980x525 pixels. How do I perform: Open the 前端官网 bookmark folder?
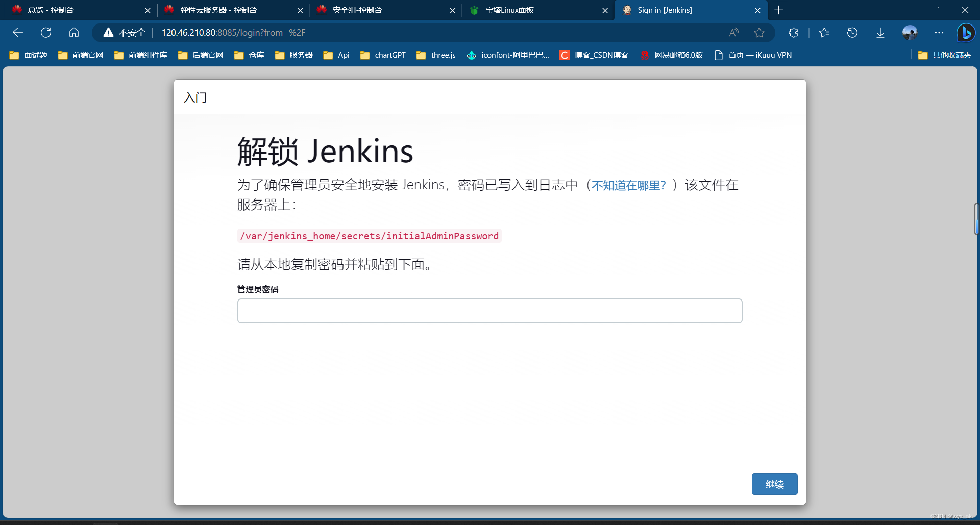tap(81, 55)
